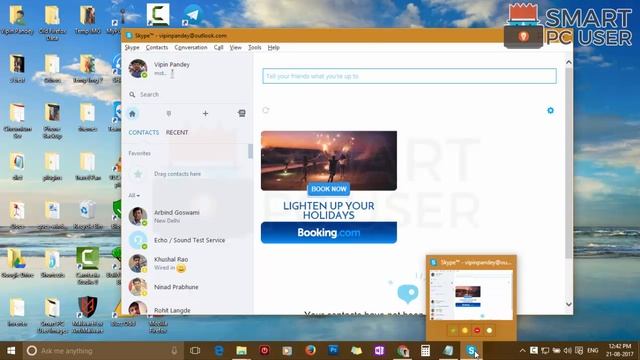
Task: Click the search magnifier icon
Action: (132, 95)
